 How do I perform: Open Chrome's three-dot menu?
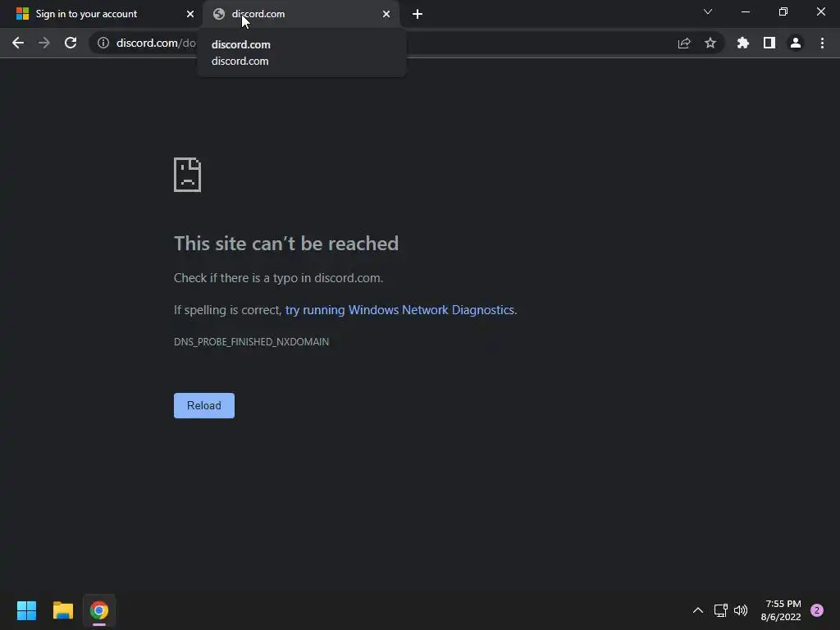pos(822,43)
